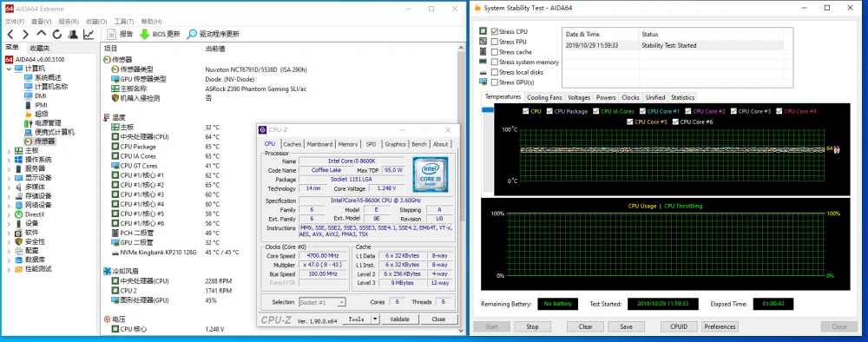Open the Bench tab in CPU-Z

pyautogui.click(x=419, y=144)
